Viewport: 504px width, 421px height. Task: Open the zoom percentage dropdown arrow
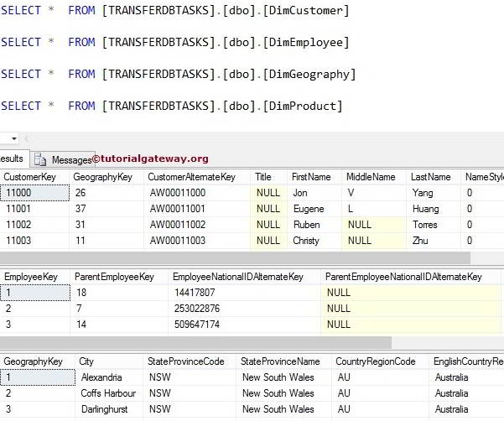click(x=13, y=139)
